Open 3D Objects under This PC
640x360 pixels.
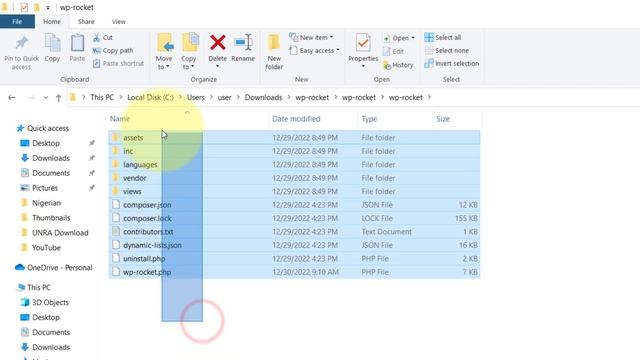point(50,302)
